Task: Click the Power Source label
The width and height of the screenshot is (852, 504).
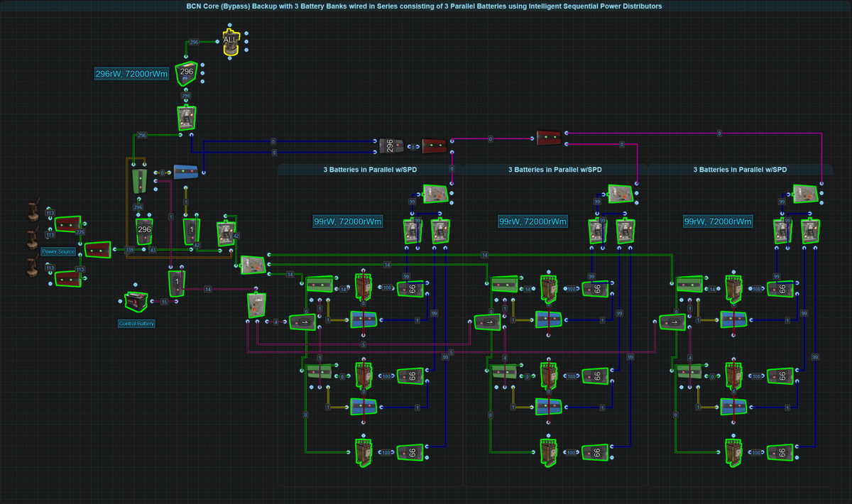Action: [x=58, y=251]
